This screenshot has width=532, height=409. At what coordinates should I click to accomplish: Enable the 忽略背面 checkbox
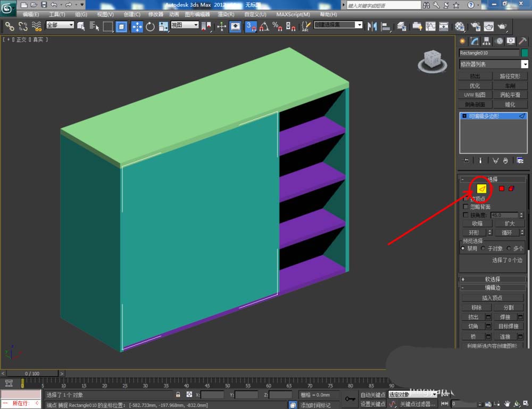(x=467, y=207)
